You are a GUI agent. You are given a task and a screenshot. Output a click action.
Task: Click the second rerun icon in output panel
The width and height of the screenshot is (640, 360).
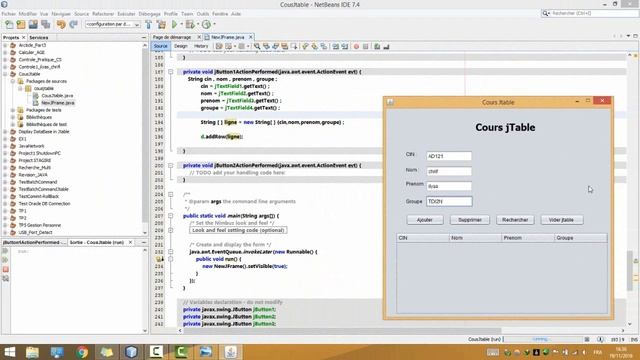click(6, 260)
